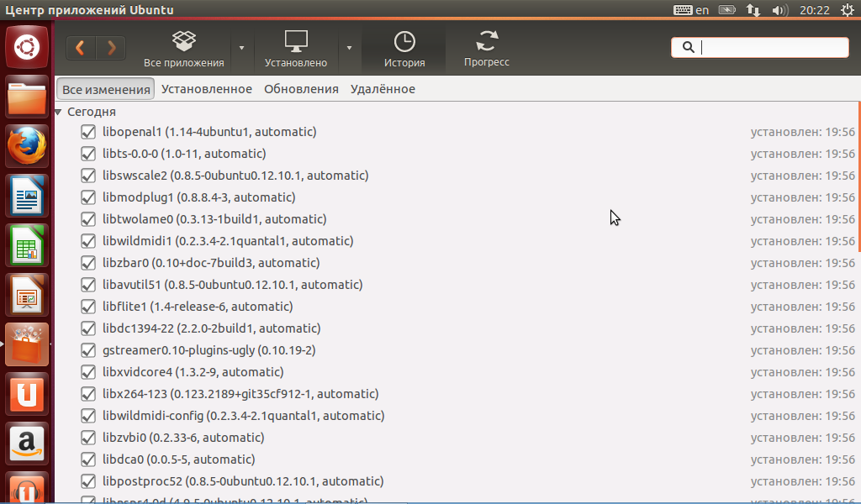
Task: Select the Установленное tab
Action: [x=207, y=89]
